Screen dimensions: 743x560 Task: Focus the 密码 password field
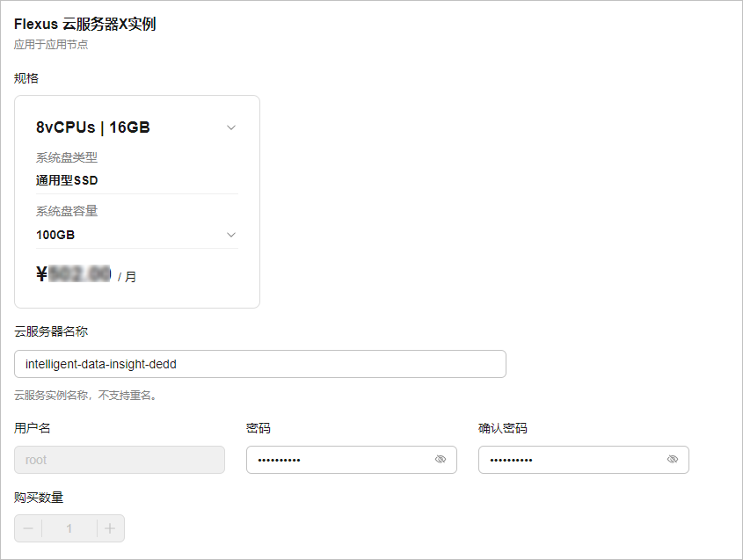coord(351,460)
